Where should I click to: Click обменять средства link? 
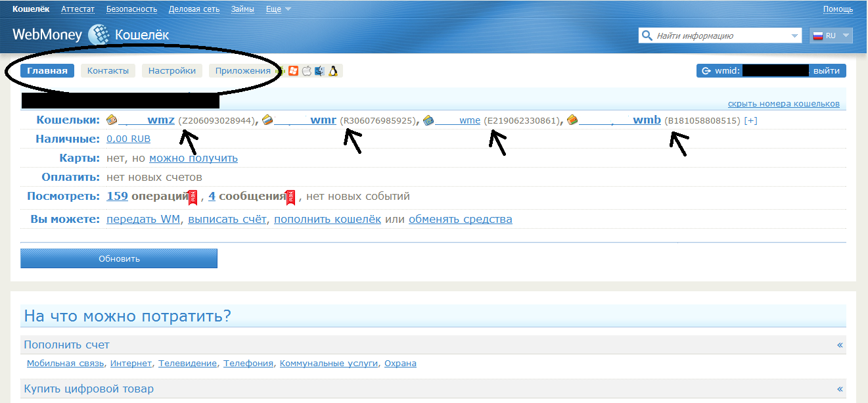[x=461, y=219]
